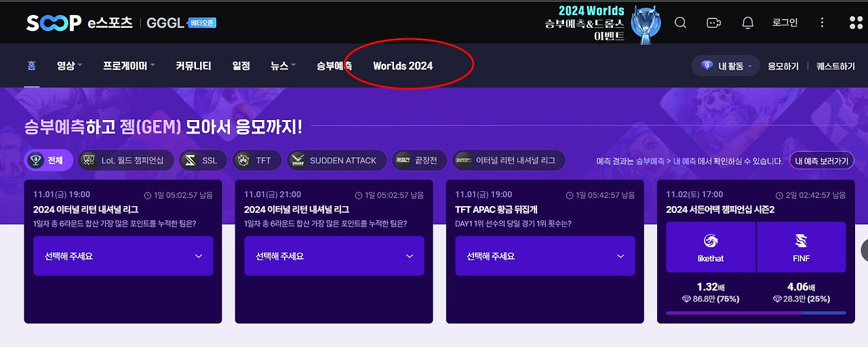Expand the 뉴스 menu

(x=283, y=66)
